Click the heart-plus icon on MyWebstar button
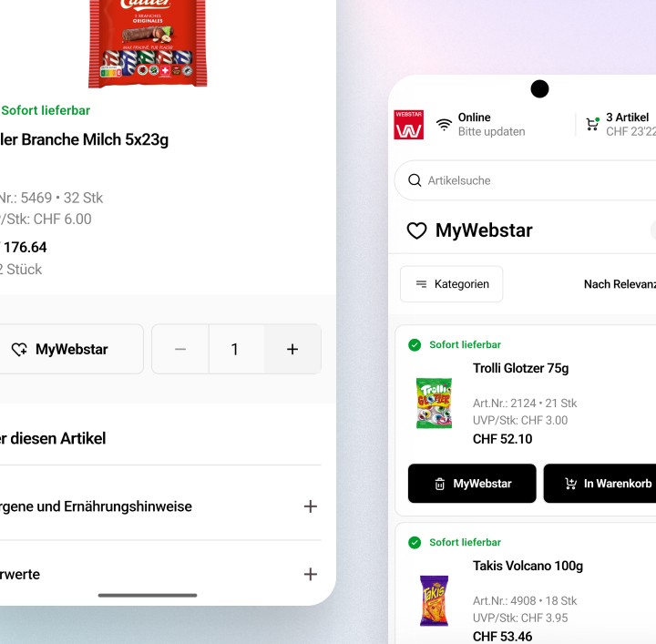 point(19,349)
